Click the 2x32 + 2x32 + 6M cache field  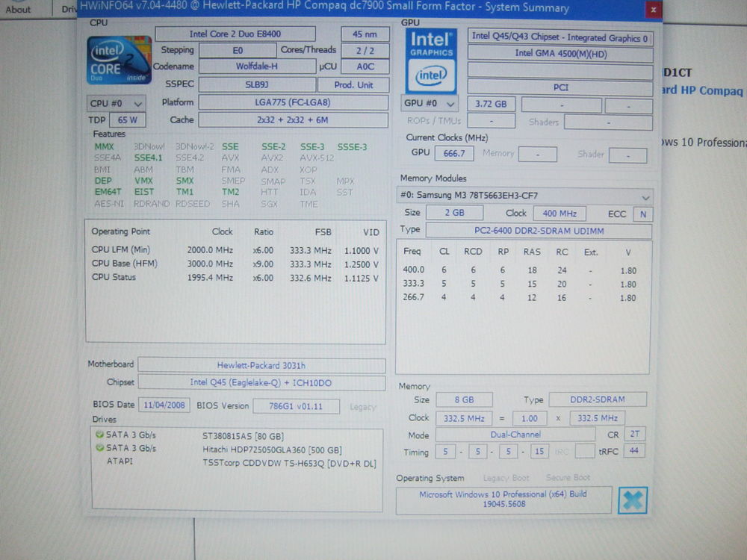(x=293, y=120)
